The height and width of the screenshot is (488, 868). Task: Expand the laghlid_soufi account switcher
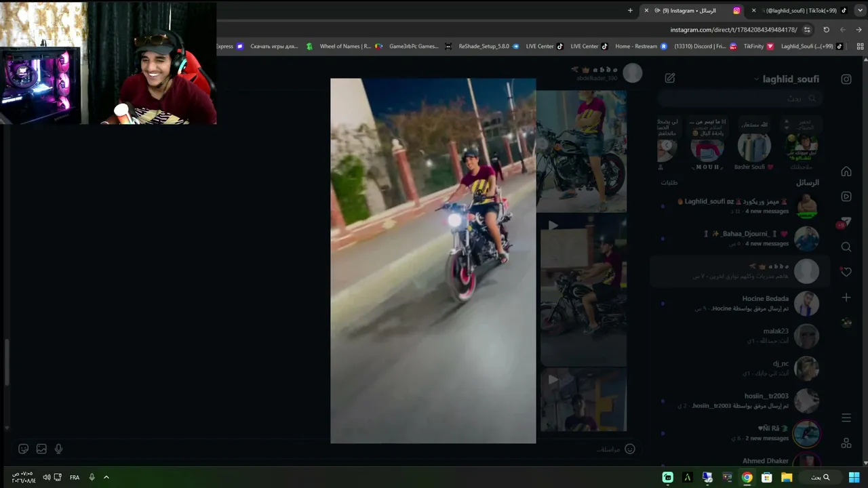[785, 79]
